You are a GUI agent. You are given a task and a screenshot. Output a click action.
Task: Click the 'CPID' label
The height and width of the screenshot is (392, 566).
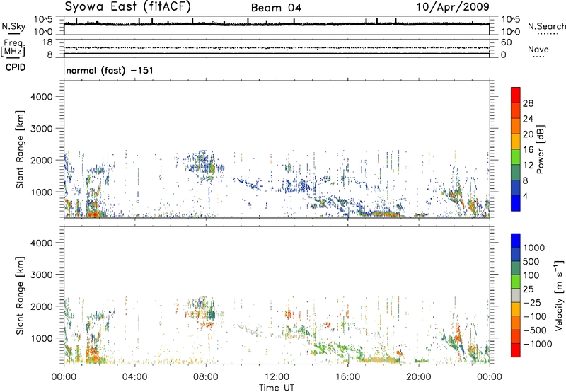(x=16, y=67)
